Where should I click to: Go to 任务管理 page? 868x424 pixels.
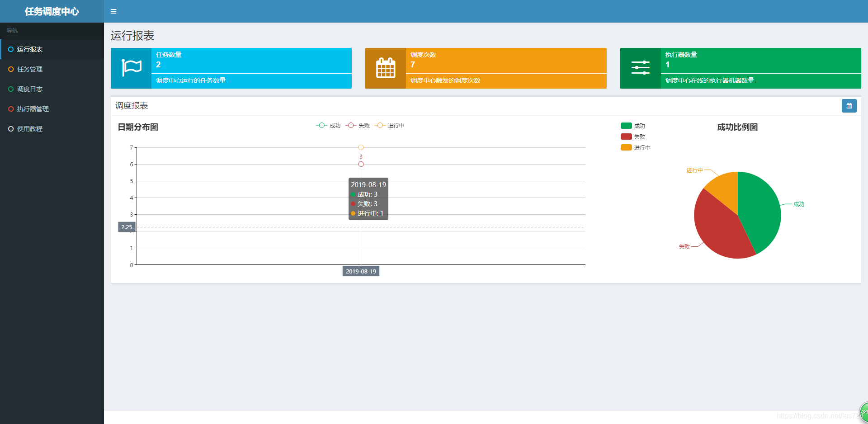click(x=52, y=69)
